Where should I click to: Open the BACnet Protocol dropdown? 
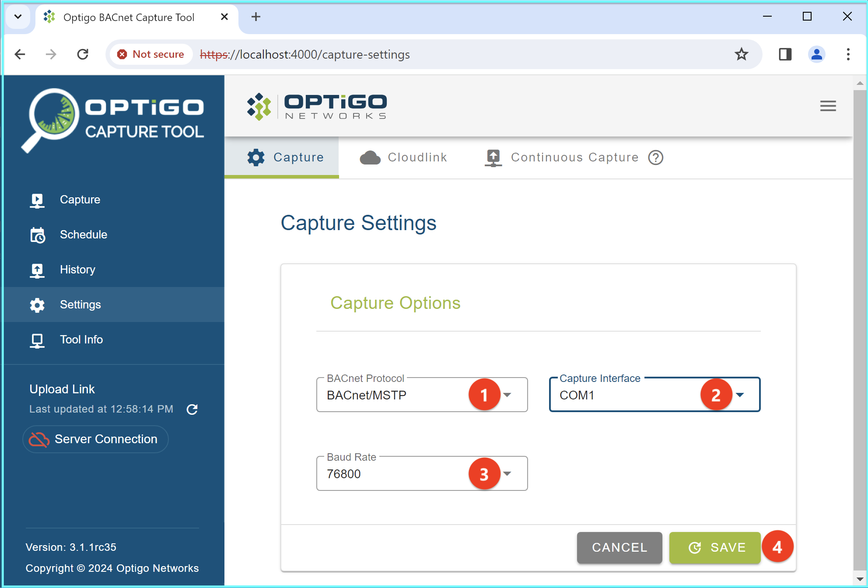click(x=422, y=395)
